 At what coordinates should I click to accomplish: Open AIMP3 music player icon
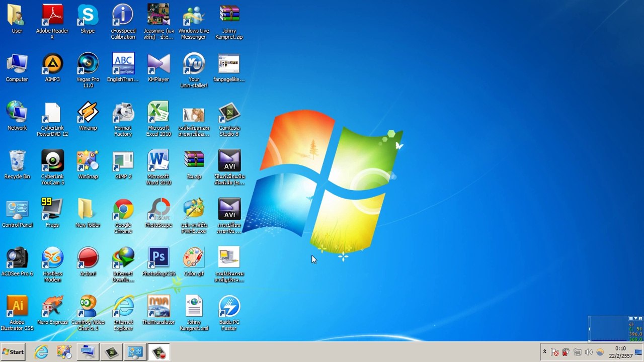coord(52,67)
